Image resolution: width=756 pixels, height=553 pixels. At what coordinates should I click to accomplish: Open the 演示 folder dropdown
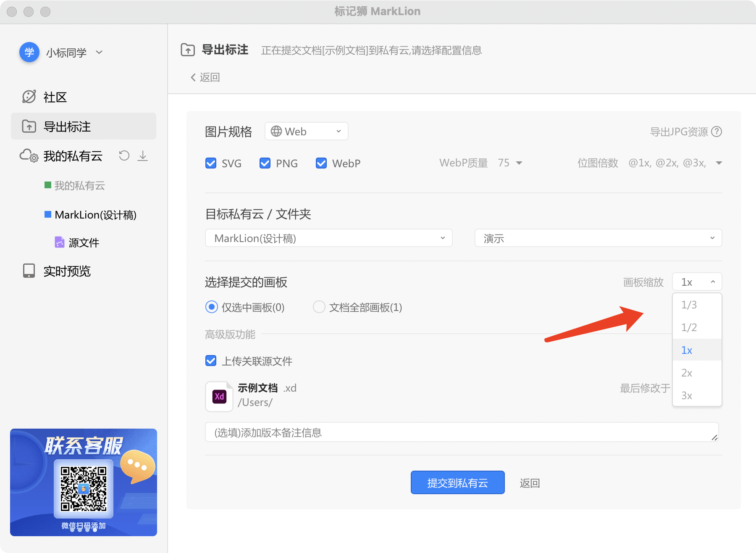598,238
